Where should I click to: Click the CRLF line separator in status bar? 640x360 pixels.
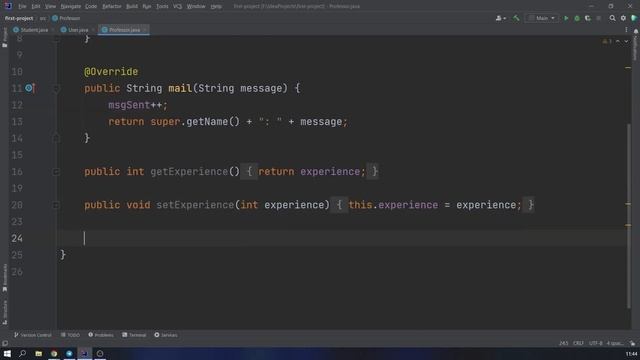(578, 343)
